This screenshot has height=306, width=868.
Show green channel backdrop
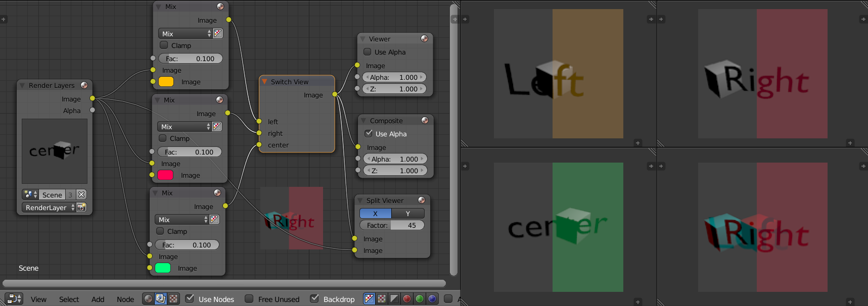419,299
